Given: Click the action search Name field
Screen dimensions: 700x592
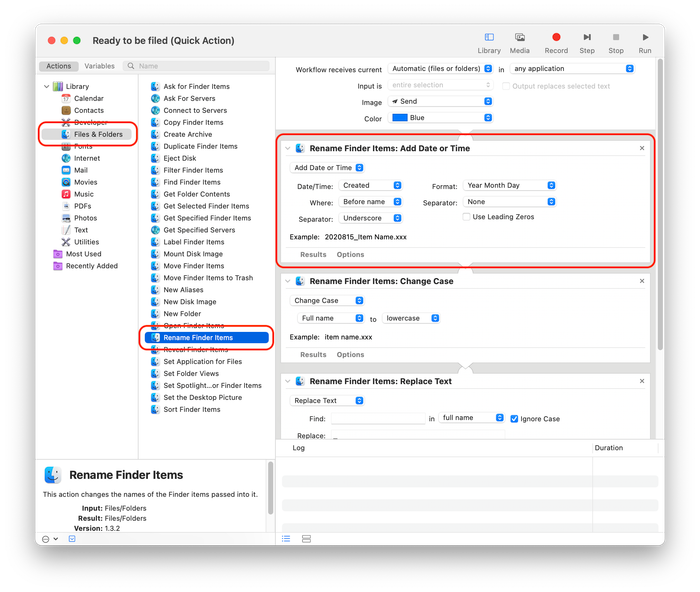Looking at the screenshot, I should (x=196, y=66).
